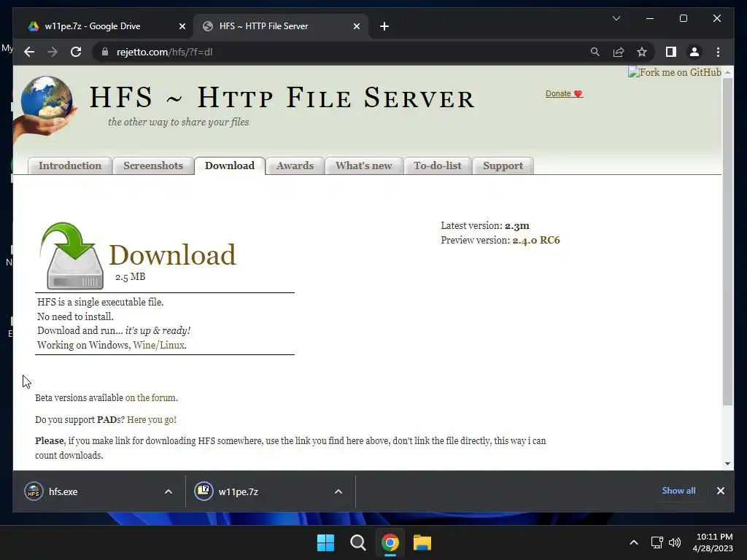Close the w11pe.7z Google Drive tab
The width and height of the screenshot is (747, 560).
click(x=182, y=26)
